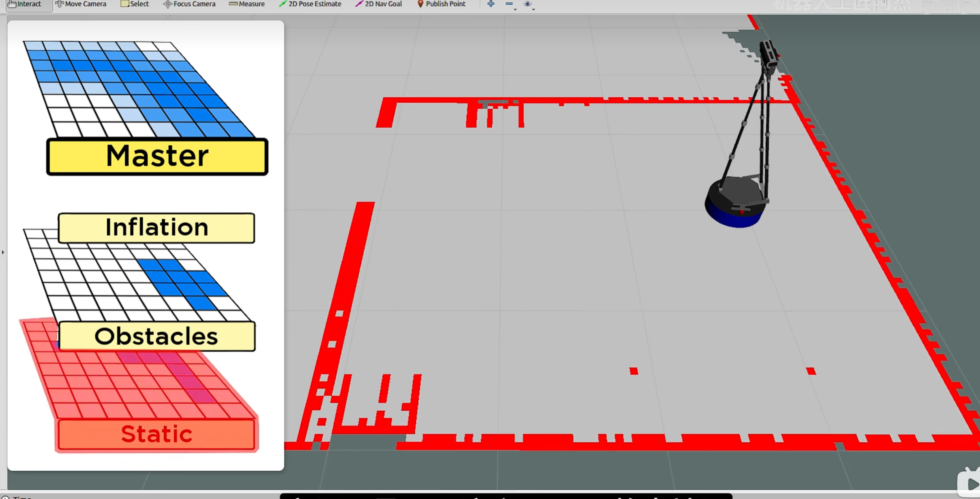Activate the 2D Nav Goal tool

click(x=378, y=4)
